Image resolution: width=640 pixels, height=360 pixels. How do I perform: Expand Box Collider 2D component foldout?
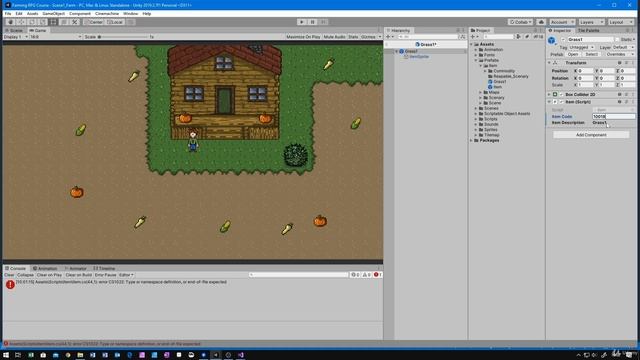pos(549,95)
